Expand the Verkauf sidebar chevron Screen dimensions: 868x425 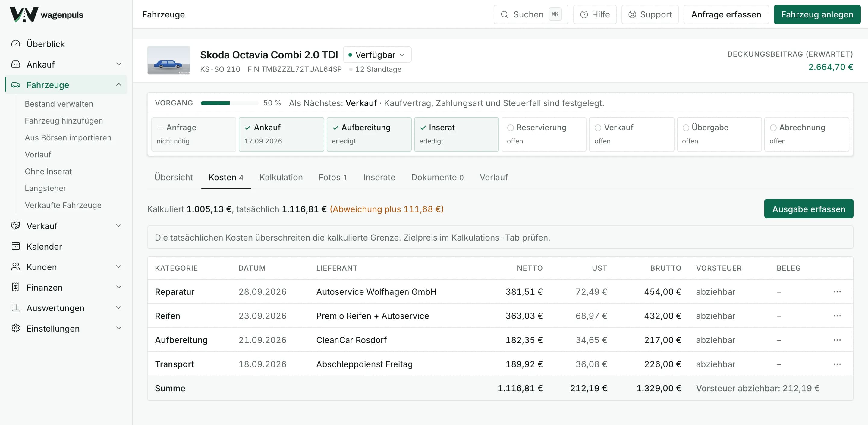pos(119,225)
